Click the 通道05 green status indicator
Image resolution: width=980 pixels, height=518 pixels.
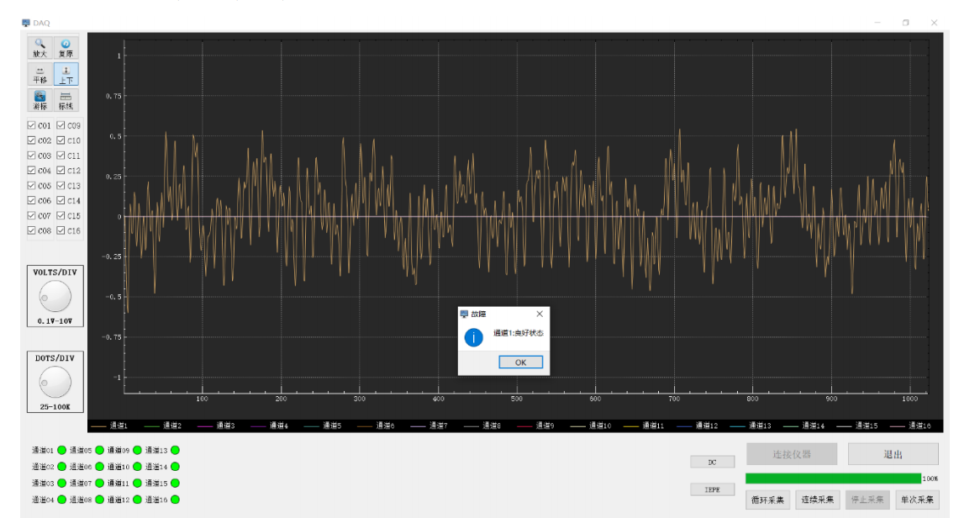tap(99, 450)
